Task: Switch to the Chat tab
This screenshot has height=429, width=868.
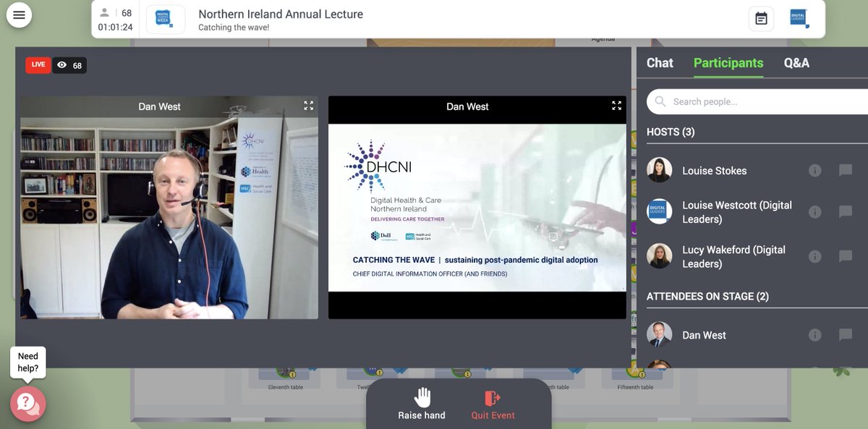Action: click(x=660, y=63)
